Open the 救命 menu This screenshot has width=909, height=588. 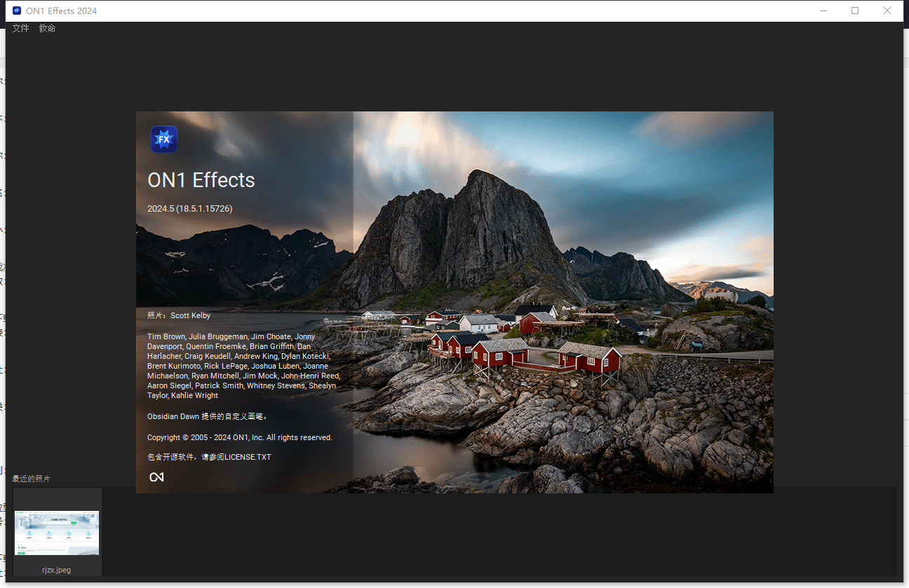(x=48, y=29)
